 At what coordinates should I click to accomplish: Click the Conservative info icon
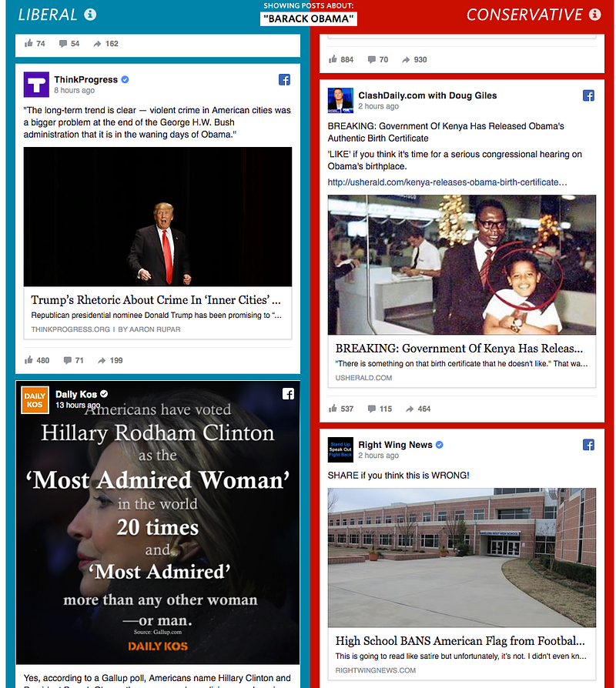click(594, 15)
